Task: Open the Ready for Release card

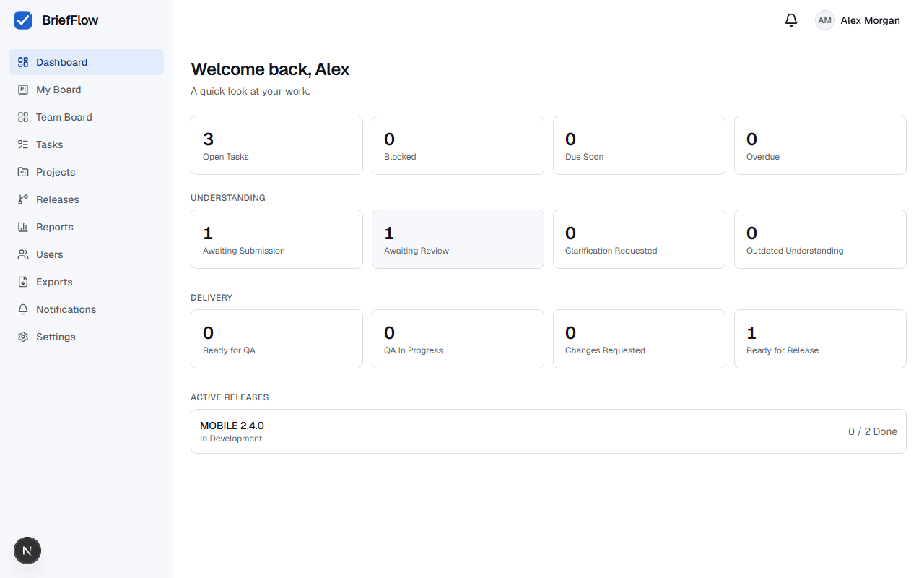Action: coord(820,339)
